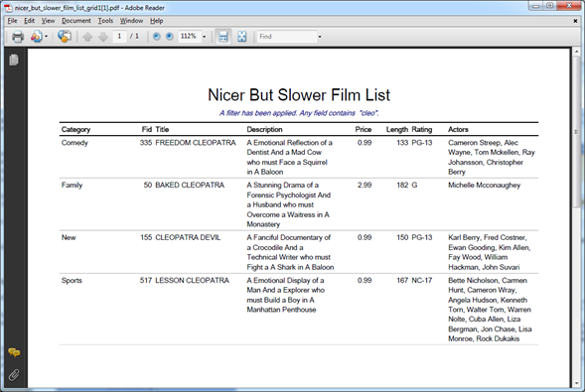Enable scrolling pages fit-width mode
The width and height of the screenshot is (585, 392).
(223, 37)
